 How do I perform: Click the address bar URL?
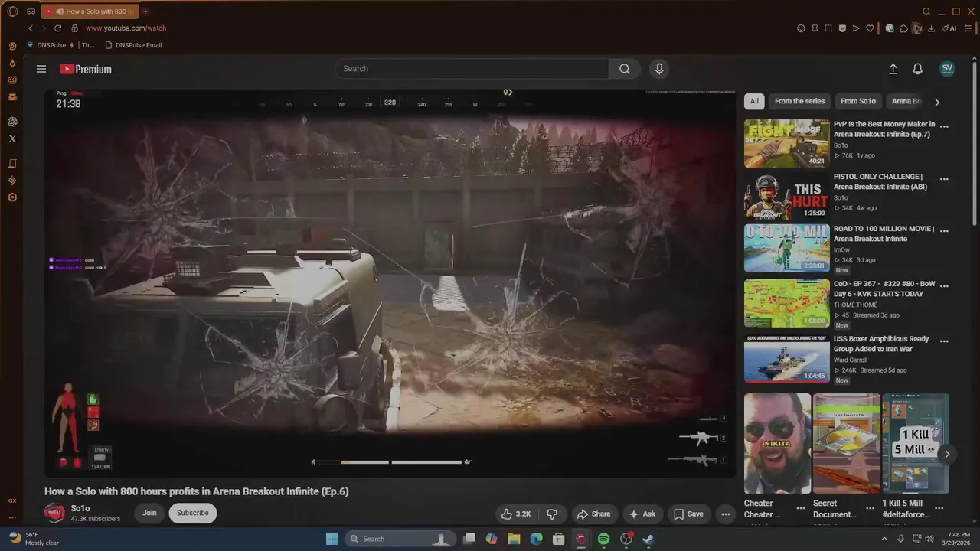point(126,28)
